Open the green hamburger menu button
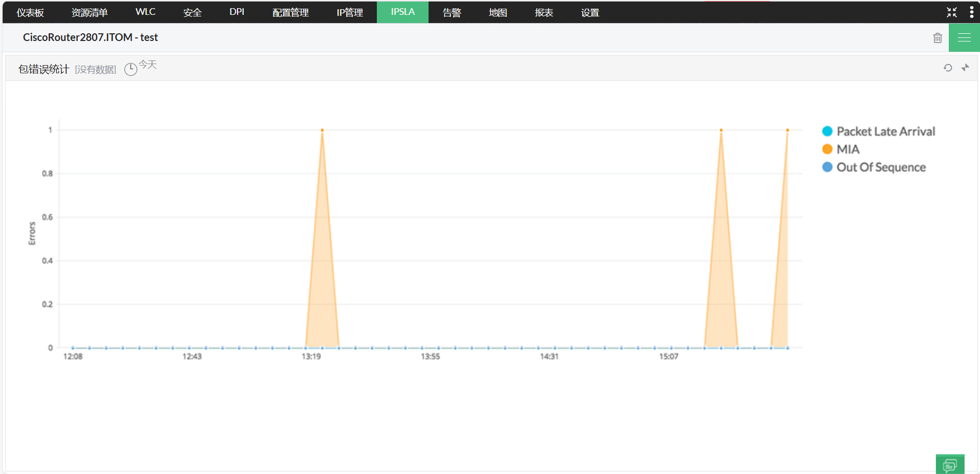The width and height of the screenshot is (980, 474). [x=964, y=37]
